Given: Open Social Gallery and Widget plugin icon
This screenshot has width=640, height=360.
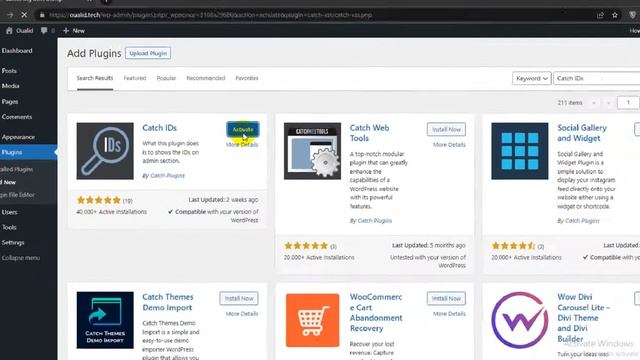Looking at the screenshot, I should (520, 151).
